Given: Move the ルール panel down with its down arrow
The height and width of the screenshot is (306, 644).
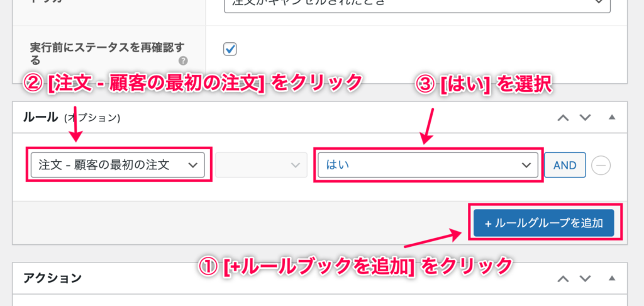Looking at the screenshot, I should [584, 118].
